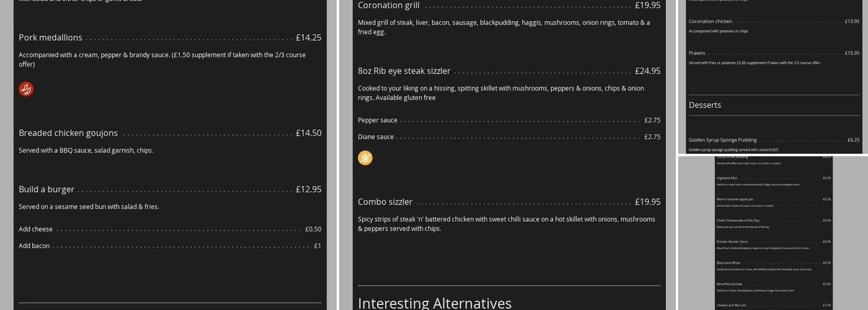Click the Banoffee Sundae dessert

click(729, 284)
